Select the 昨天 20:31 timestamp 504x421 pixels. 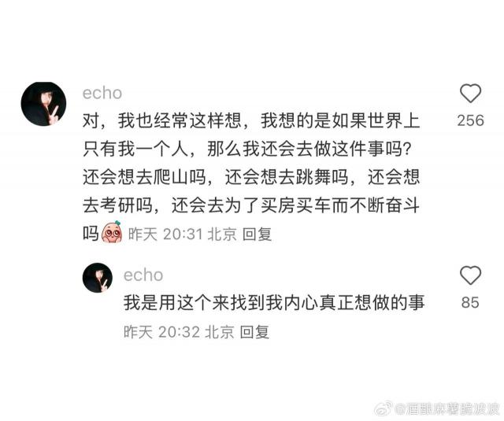165,234
